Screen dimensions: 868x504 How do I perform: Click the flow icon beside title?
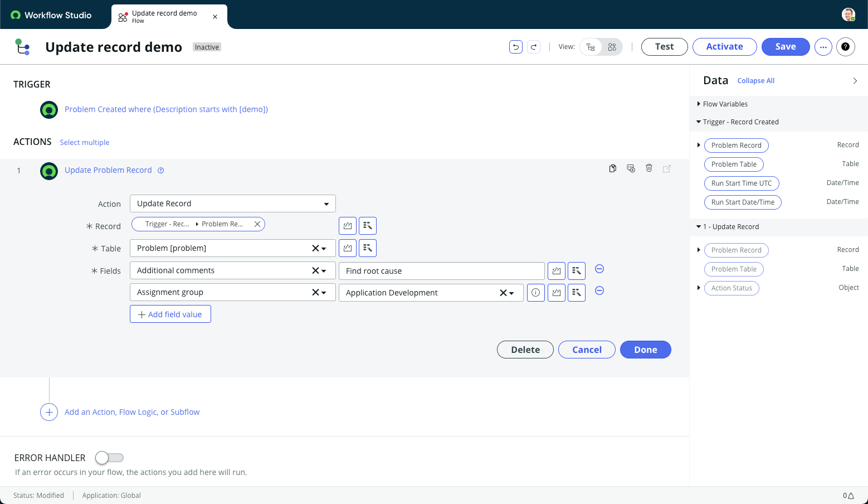(x=22, y=47)
